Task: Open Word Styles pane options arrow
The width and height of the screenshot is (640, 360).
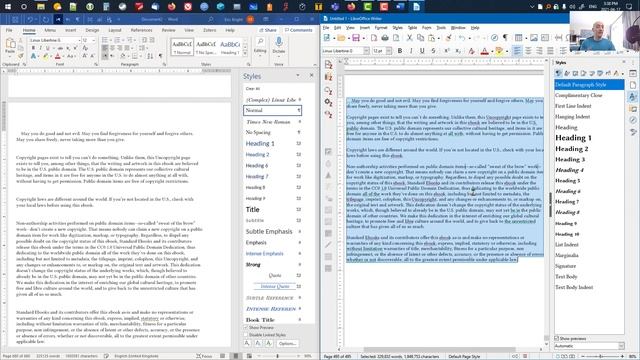Action: click(x=298, y=76)
